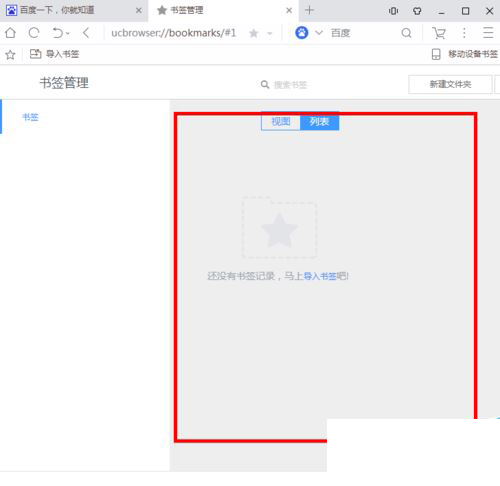The width and height of the screenshot is (500, 486).
Task: Open the hamburger main menu icon
Action: (488, 33)
